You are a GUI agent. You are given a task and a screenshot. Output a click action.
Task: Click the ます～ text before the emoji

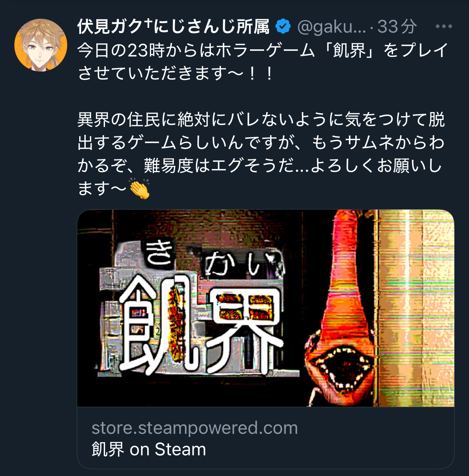[x=102, y=188]
